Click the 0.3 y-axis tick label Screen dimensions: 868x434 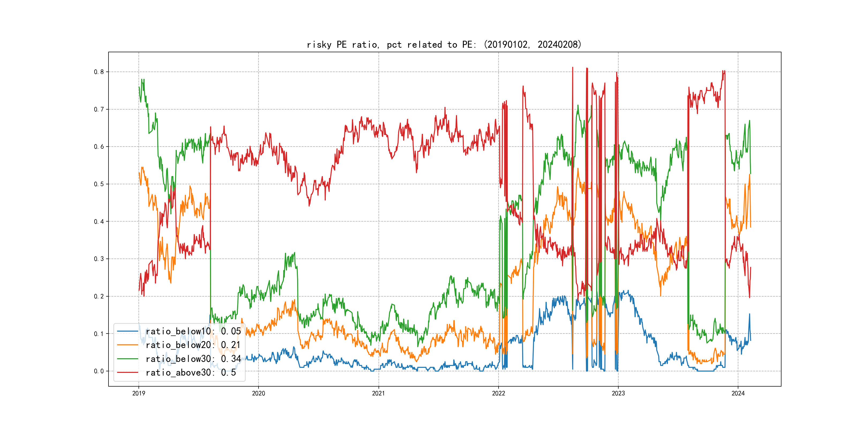(x=99, y=259)
